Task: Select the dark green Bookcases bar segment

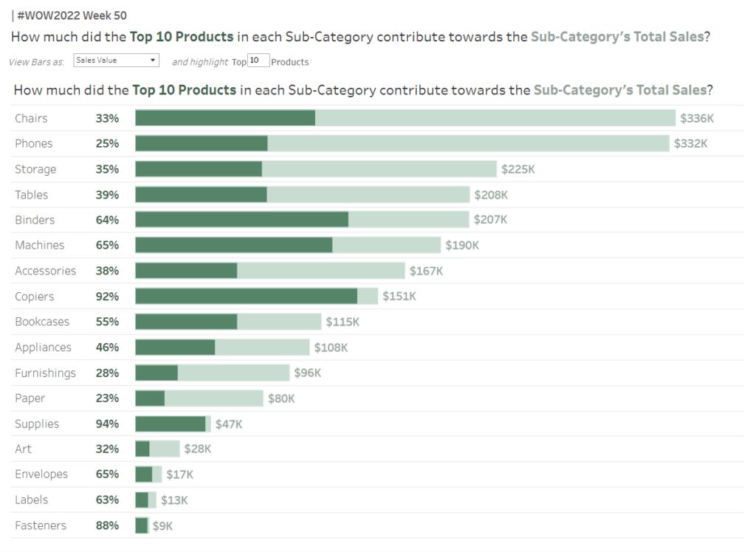Action: tap(186, 322)
